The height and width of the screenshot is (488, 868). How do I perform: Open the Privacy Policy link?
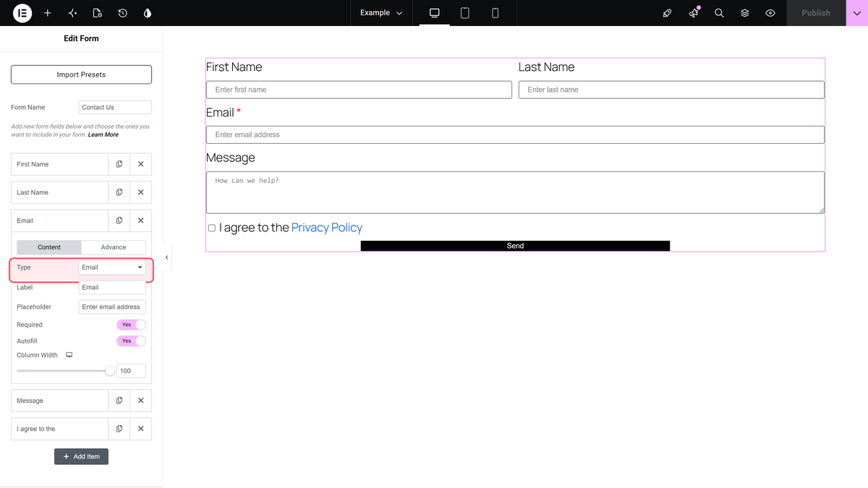tap(327, 228)
